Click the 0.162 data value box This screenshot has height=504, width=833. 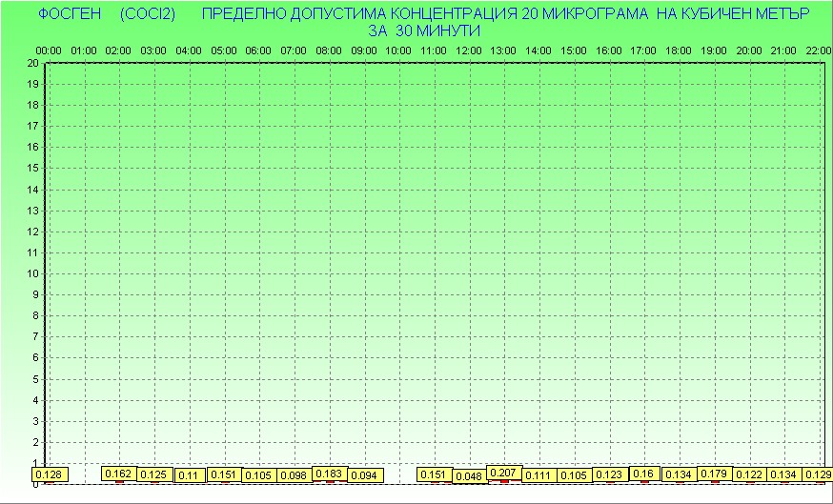(x=119, y=474)
